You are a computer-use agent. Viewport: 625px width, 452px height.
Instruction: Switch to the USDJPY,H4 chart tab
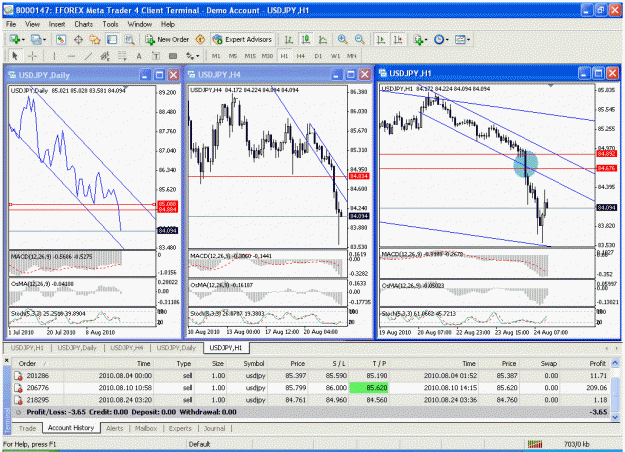[127, 348]
